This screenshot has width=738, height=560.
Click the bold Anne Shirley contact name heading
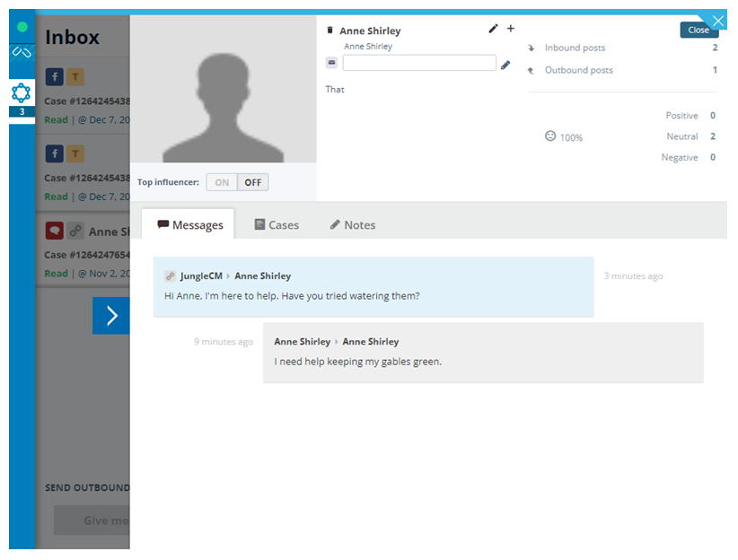pos(370,31)
